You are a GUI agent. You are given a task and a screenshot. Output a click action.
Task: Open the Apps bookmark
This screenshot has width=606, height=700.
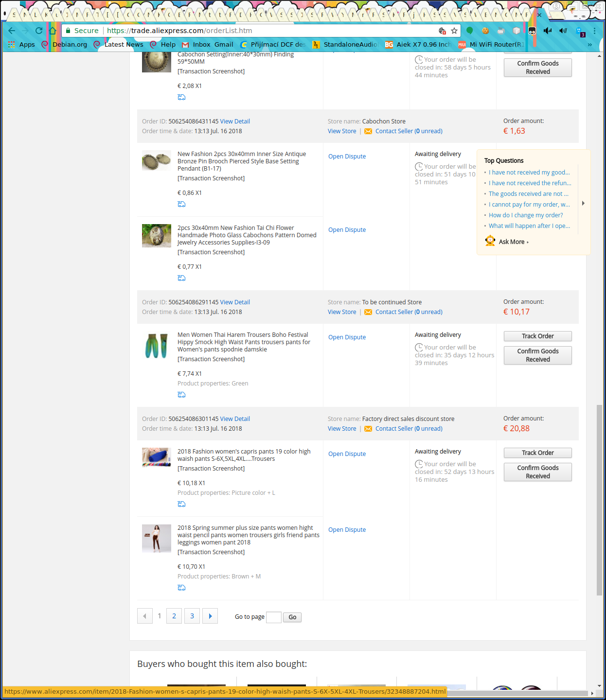tap(22, 44)
